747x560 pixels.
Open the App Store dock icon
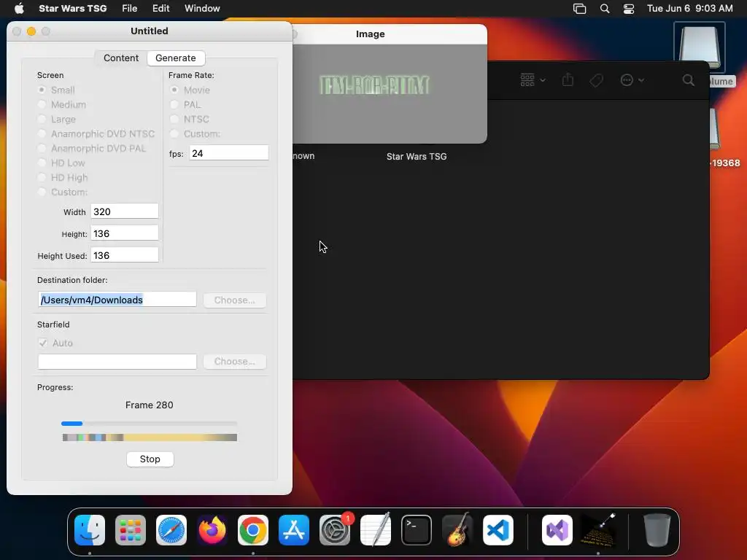tap(294, 530)
